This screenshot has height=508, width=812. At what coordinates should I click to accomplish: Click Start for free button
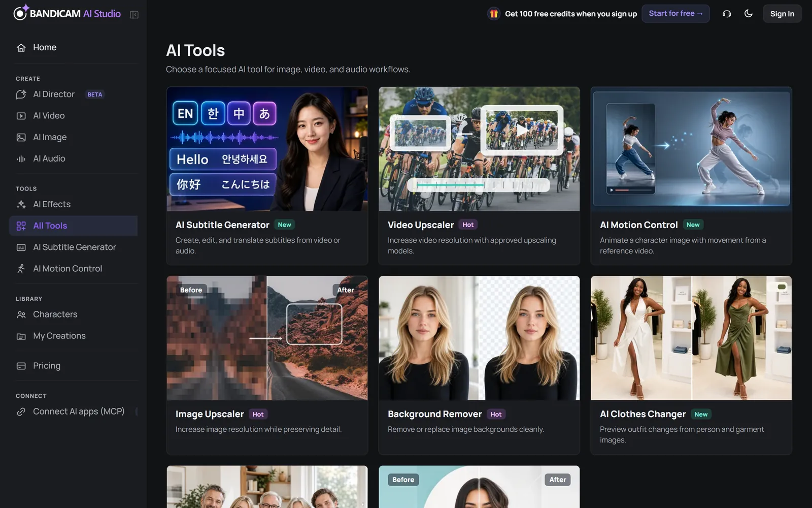click(x=675, y=14)
